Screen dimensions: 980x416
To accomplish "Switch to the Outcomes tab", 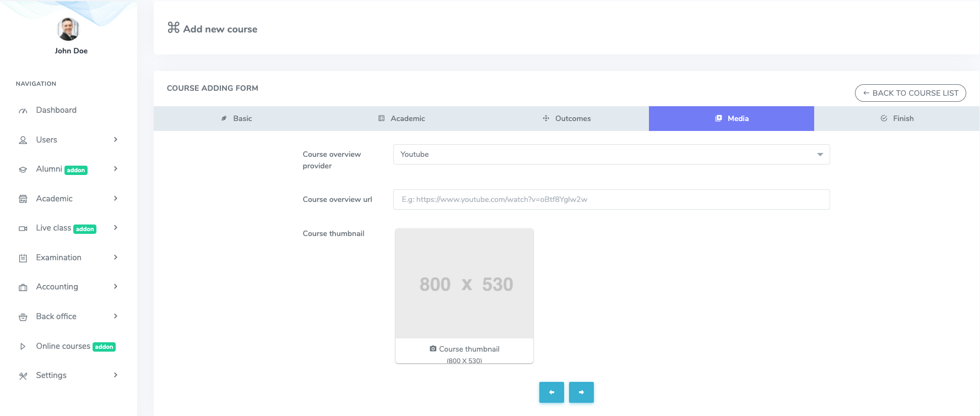I will [566, 118].
